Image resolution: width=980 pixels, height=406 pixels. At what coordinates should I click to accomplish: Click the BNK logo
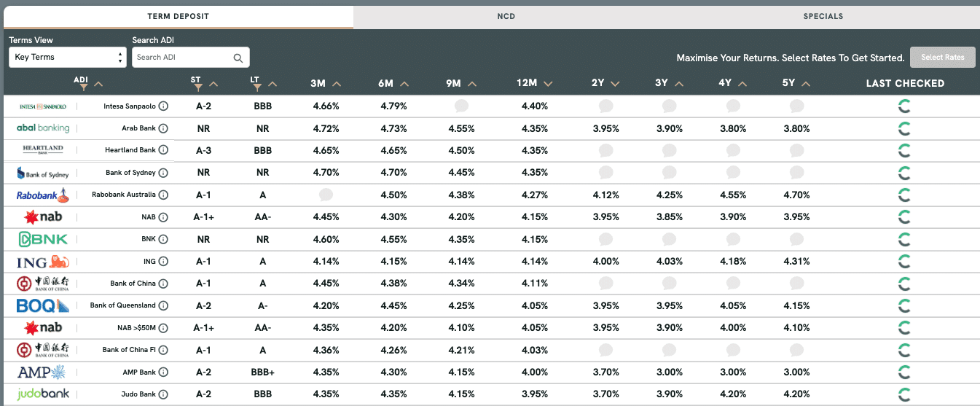tap(42, 239)
